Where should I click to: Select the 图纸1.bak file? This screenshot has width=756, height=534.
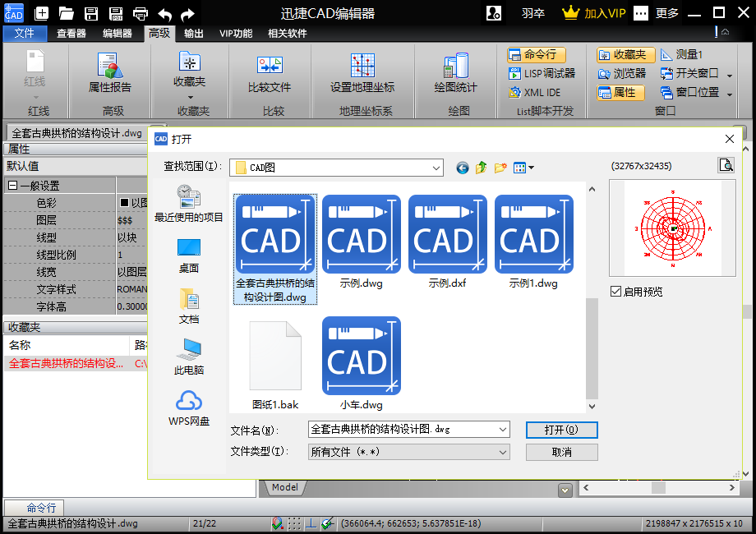[275, 366]
